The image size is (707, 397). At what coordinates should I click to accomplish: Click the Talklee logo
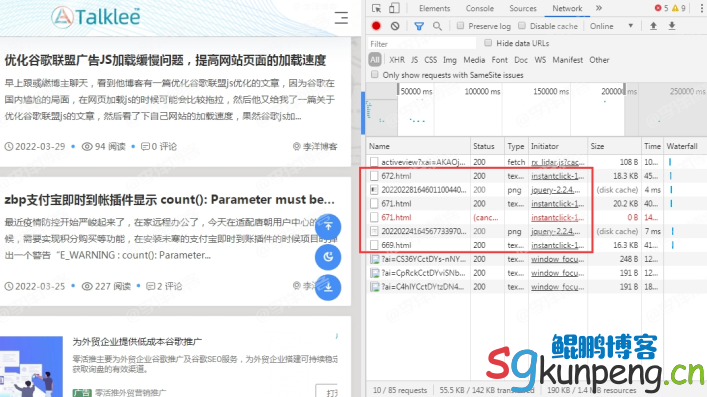[96, 17]
